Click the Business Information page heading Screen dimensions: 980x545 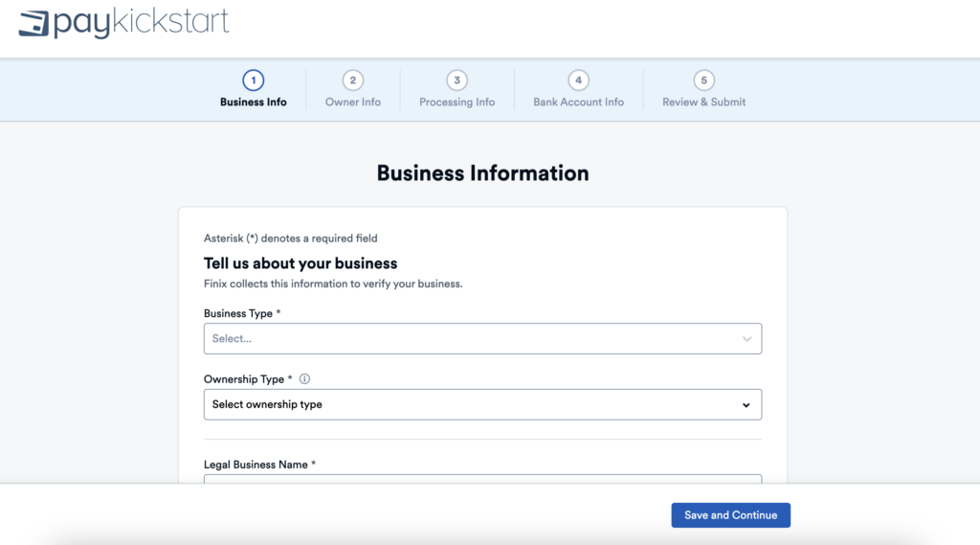[482, 173]
